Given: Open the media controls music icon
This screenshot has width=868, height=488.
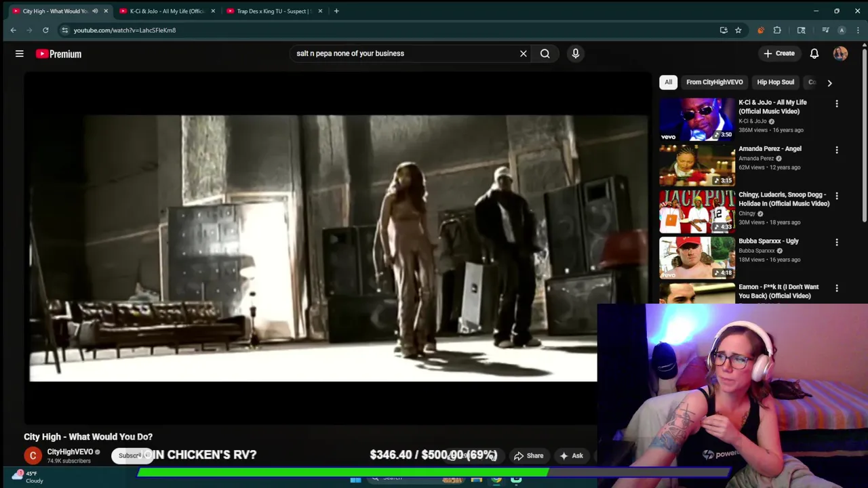Looking at the screenshot, I should pos(825,30).
